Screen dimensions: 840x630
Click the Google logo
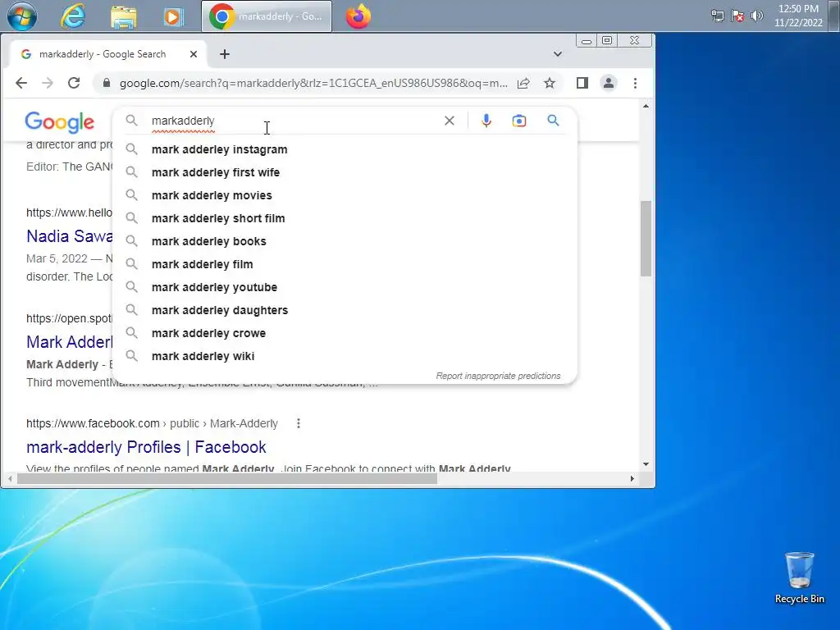(x=59, y=122)
